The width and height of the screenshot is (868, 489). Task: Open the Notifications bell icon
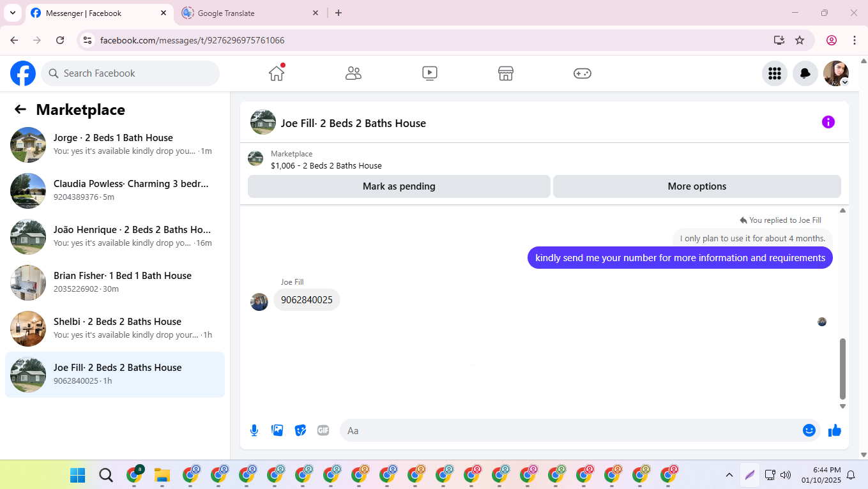pos(805,73)
